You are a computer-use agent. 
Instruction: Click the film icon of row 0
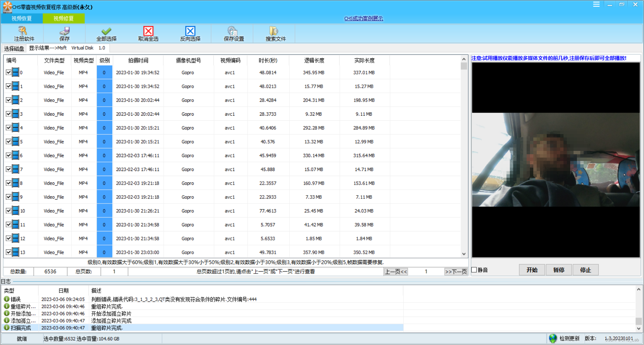point(15,72)
